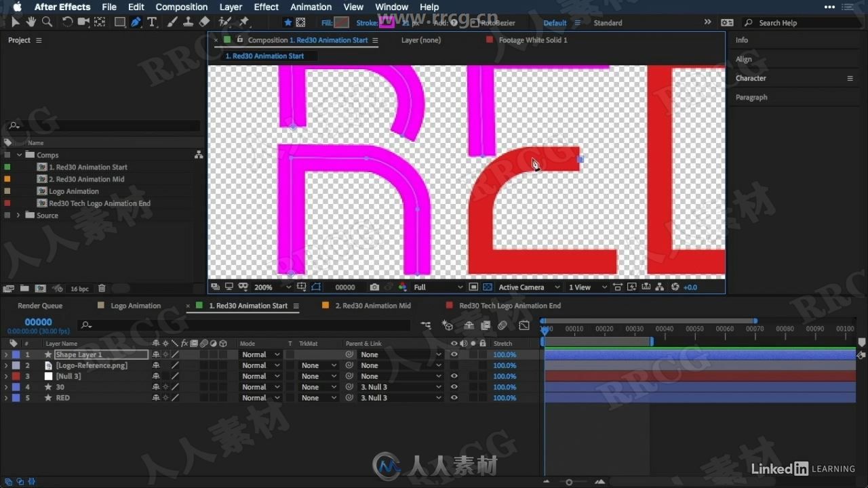
Task: Switch to Render Queue tab
Action: coord(40,306)
